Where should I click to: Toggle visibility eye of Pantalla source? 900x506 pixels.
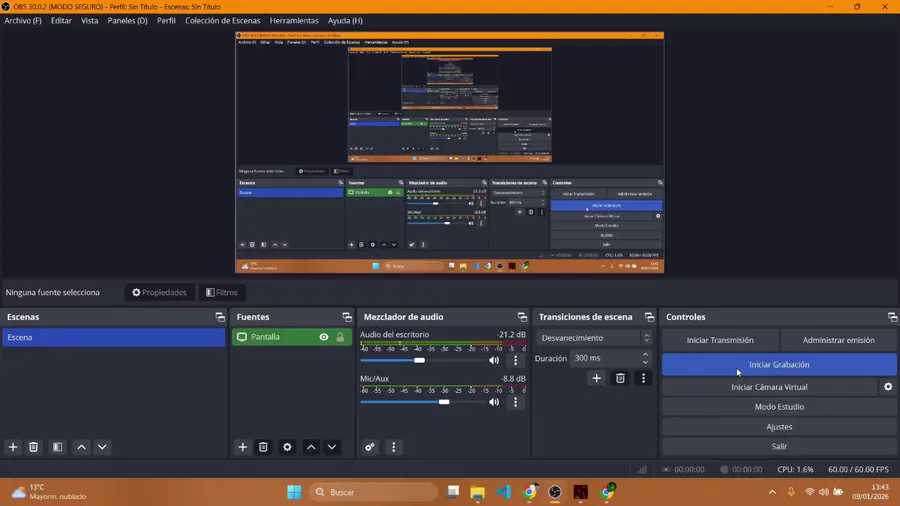324,337
